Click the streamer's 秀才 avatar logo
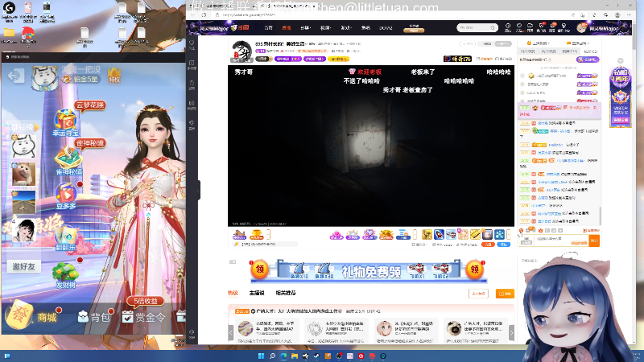Viewport: 644px width, 362px height. (242, 51)
